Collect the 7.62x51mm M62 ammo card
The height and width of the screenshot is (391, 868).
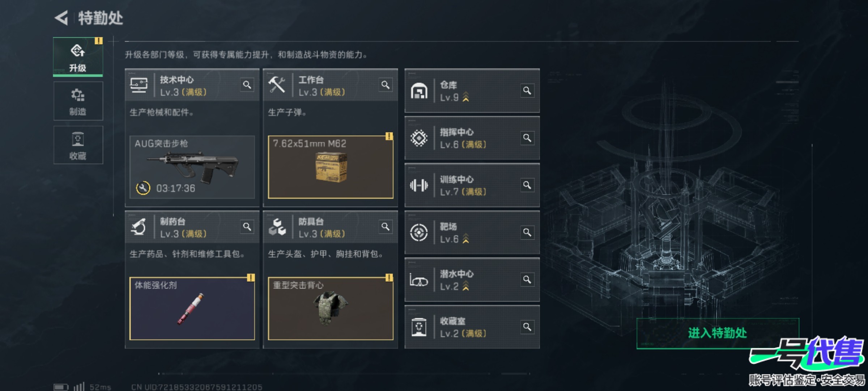[x=331, y=167]
